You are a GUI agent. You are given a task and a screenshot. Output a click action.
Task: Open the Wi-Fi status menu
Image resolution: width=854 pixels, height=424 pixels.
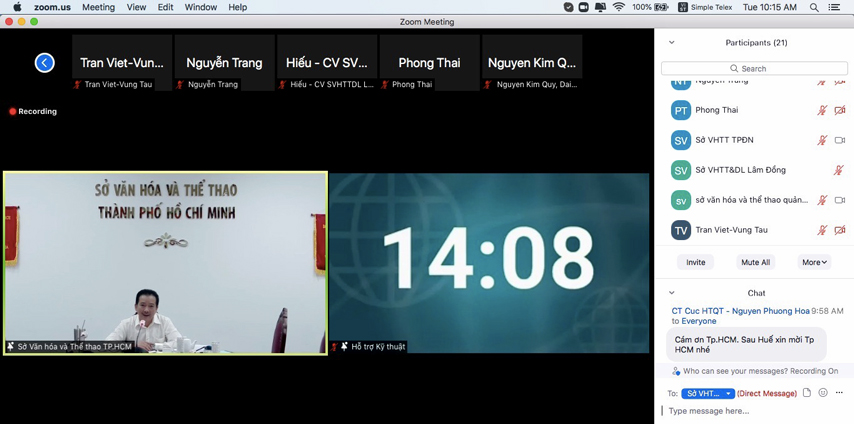[x=618, y=7]
